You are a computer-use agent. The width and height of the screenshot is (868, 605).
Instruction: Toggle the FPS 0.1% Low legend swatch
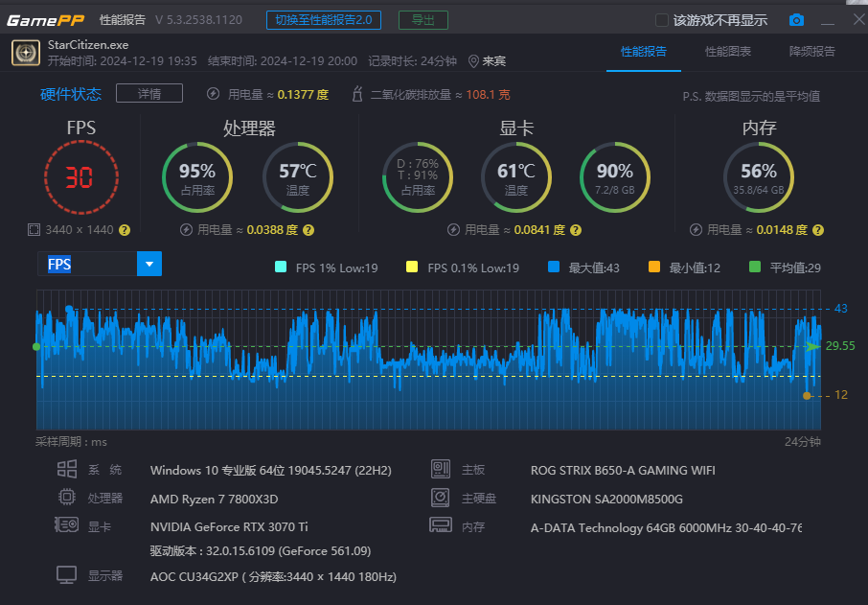pyautogui.click(x=412, y=268)
